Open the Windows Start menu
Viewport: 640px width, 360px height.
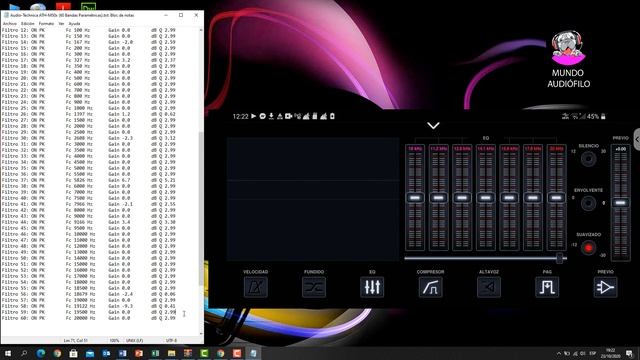pyautogui.click(x=7, y=353)
